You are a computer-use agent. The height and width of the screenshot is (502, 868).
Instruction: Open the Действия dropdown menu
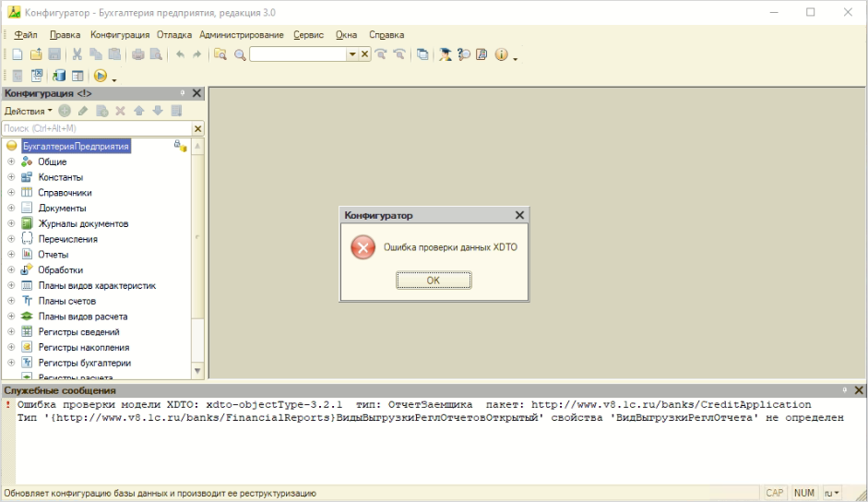(x=29, y=111)
